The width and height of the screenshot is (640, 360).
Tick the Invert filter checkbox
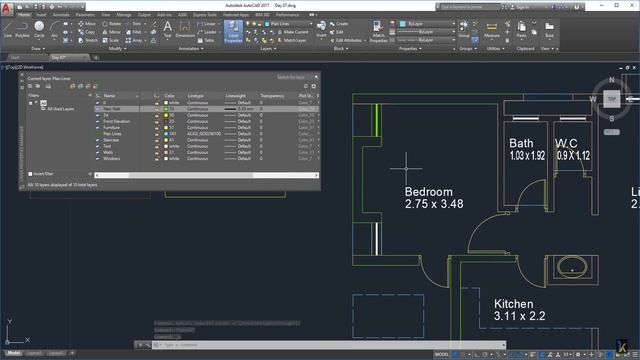point(30,174)
